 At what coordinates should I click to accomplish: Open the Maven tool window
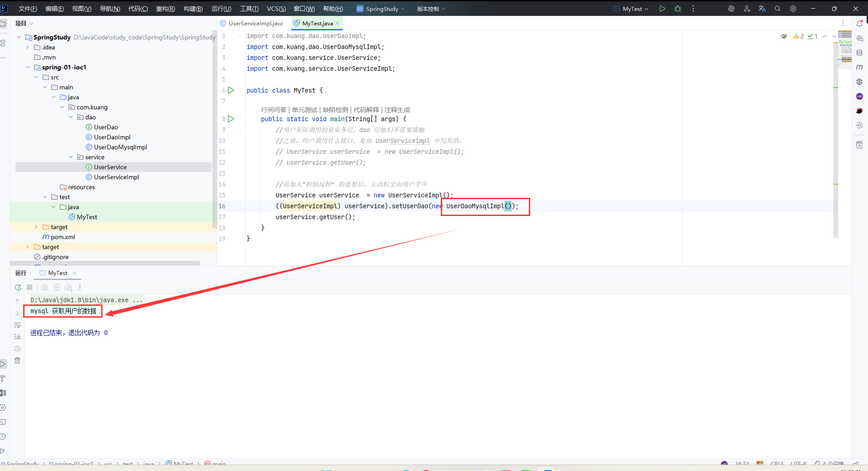[859, 67]
